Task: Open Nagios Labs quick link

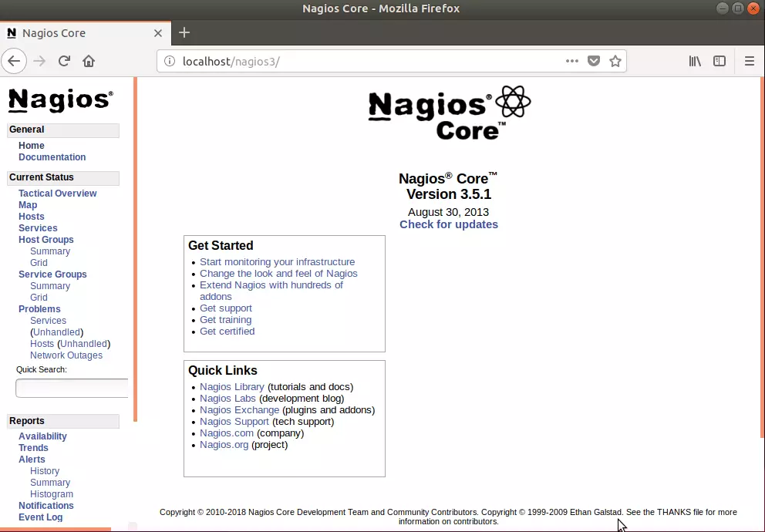Action: click(x=227, y=399)
